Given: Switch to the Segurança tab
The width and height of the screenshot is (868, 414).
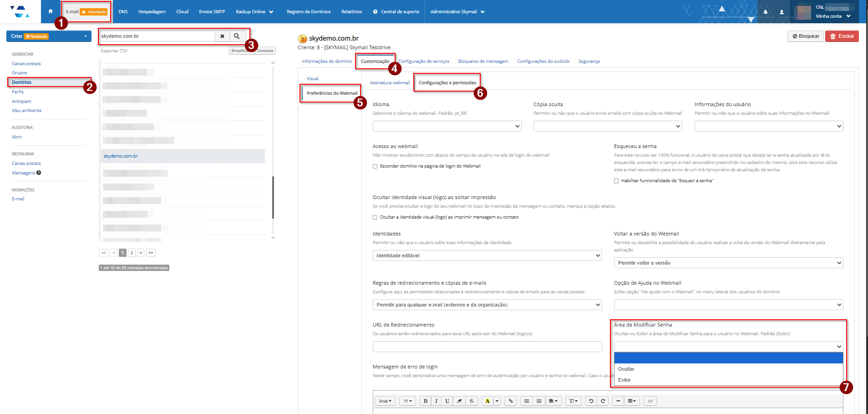Looking at the screenshot, I should [x=589, y=61].
